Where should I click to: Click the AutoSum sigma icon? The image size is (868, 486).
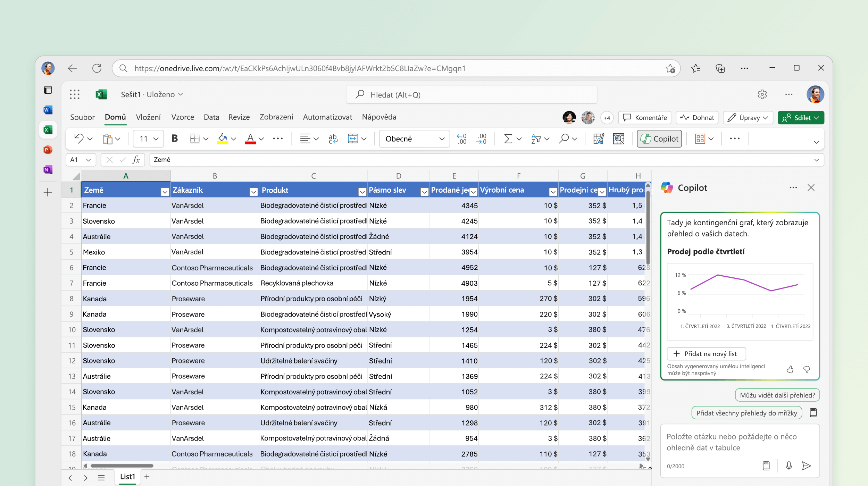pos(508,139)
